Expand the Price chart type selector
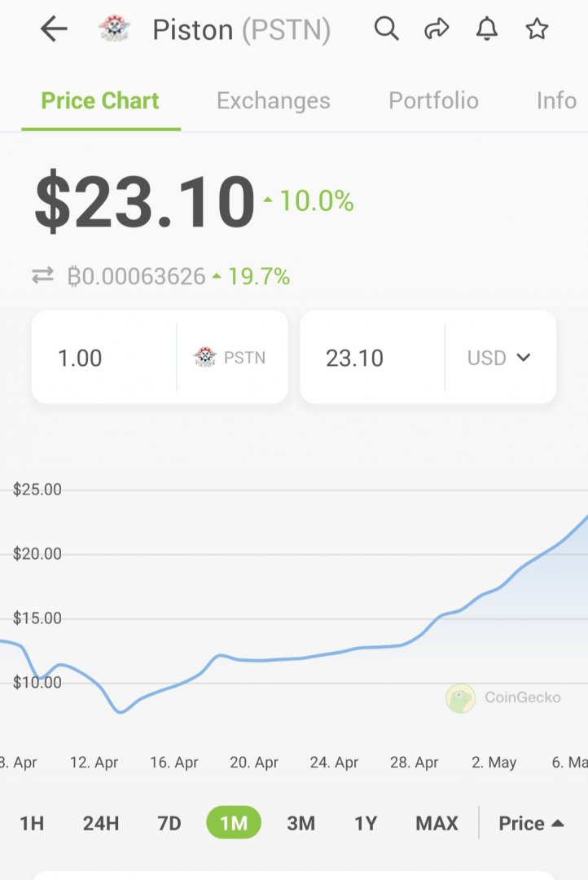 coord(531,823)
